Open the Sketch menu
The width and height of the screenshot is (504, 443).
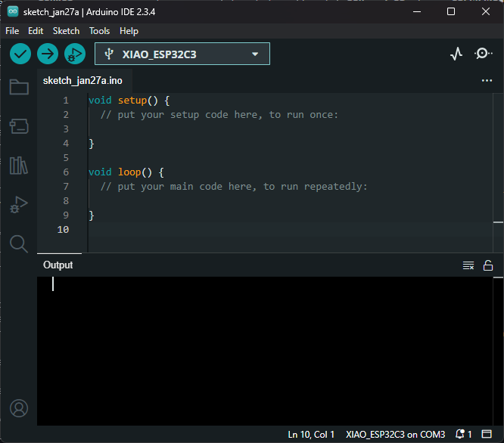[x=66, y=31]
